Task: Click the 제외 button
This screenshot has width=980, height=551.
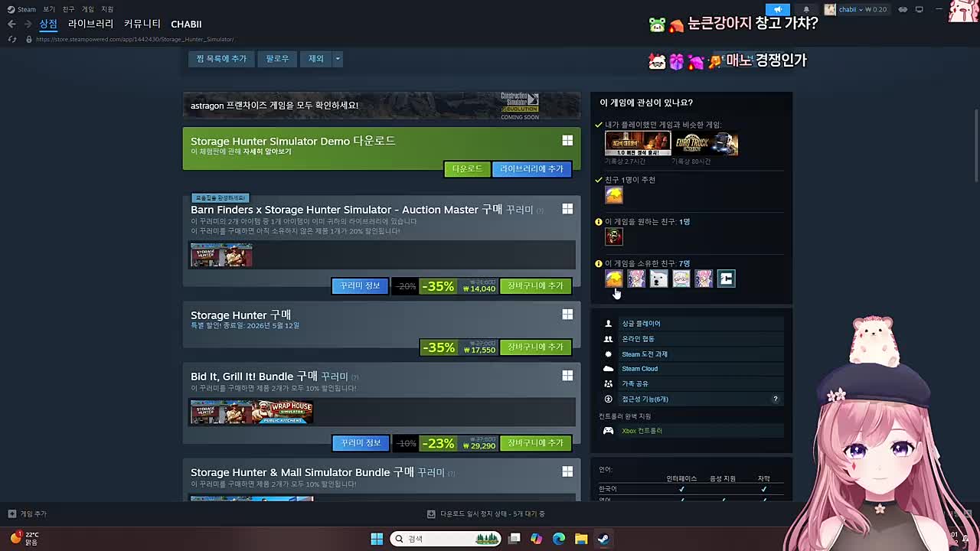Action: point(316,59)
